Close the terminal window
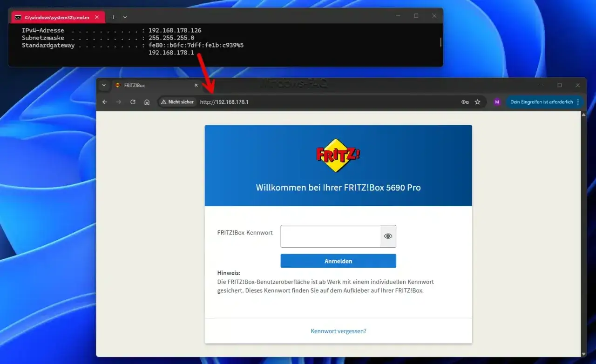The height and width of the screenshot is (364, 596). coord(434,16)
